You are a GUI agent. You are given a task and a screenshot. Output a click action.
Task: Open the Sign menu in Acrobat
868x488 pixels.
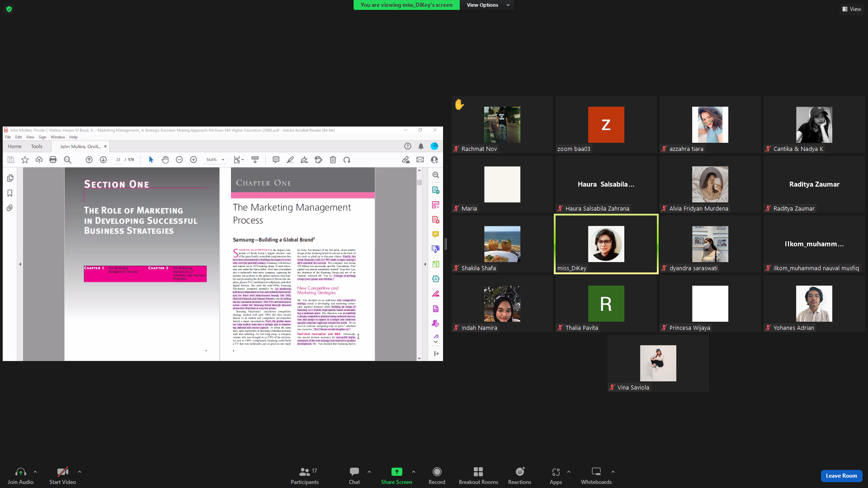(x=42, y=137)
